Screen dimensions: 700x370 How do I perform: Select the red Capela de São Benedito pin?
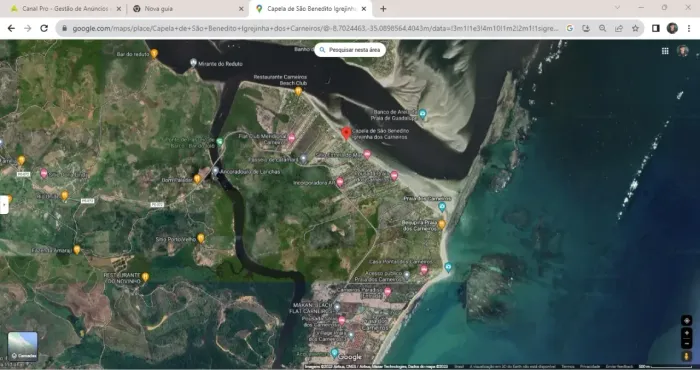point(346,133)
